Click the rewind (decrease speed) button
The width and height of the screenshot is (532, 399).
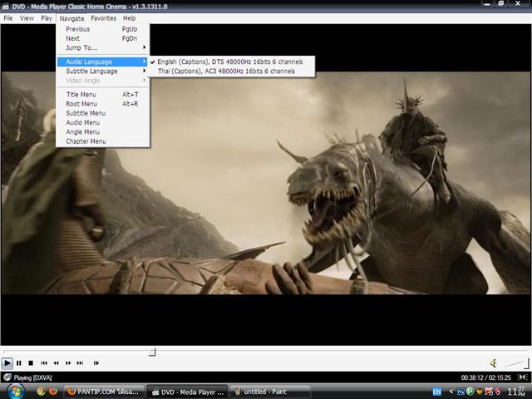[x=56, y=363]
